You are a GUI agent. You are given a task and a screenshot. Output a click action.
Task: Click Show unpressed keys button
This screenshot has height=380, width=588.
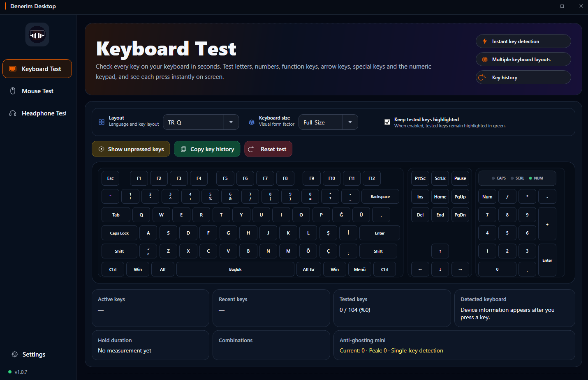pos(130,149)
